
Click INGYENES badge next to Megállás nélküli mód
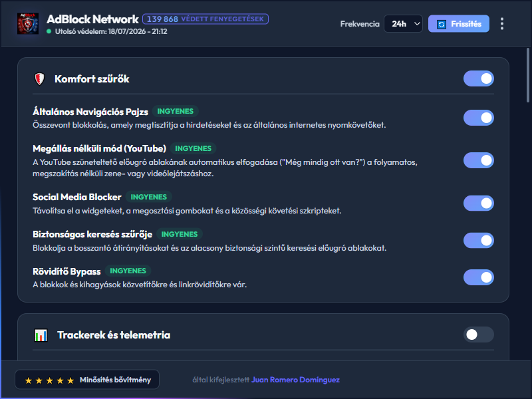[x=193, y=148]
